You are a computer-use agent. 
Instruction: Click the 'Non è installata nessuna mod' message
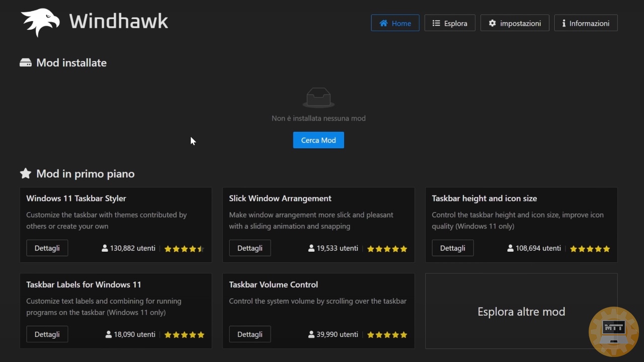318,118
